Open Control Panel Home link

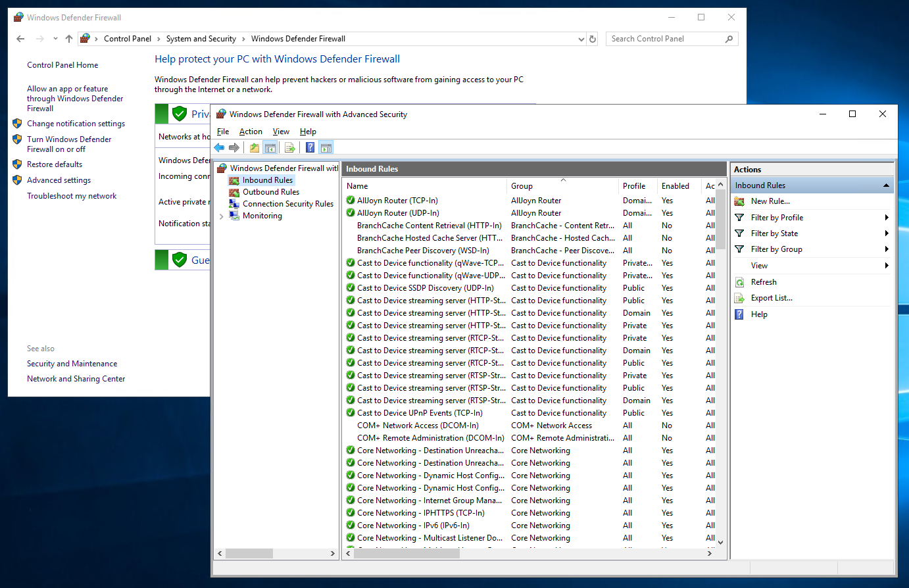pyautogui.click(x=62, y=65)
